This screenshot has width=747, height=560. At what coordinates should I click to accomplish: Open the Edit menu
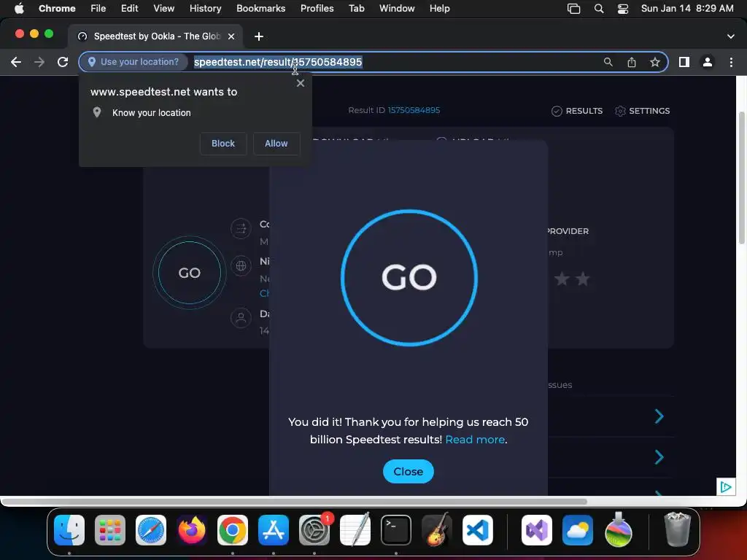click(x=129, y=9)
